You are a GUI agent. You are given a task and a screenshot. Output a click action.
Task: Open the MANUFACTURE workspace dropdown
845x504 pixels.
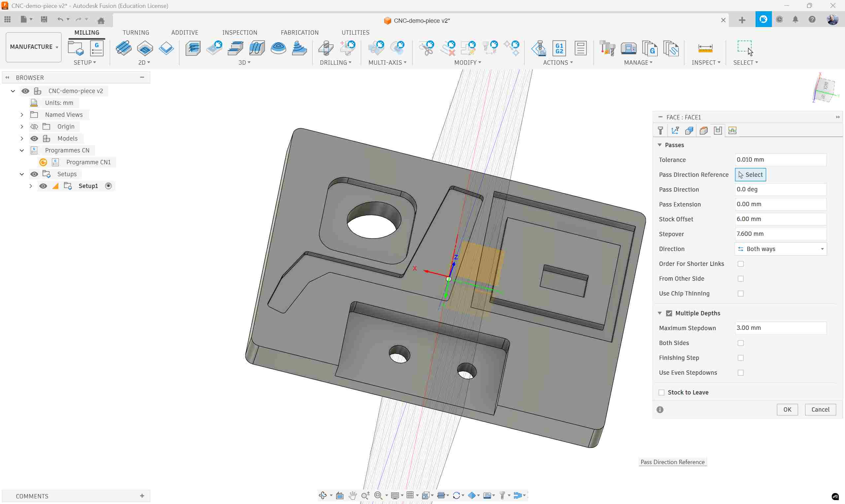[x=34, y=47]
